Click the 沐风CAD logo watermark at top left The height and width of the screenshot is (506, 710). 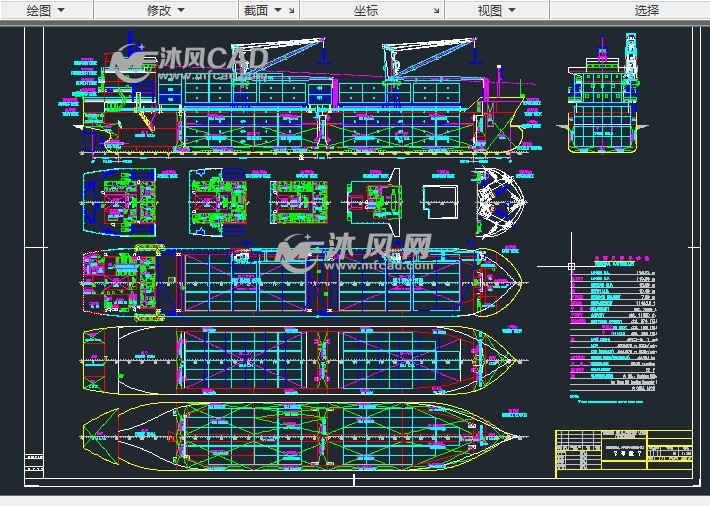point(188,60)
